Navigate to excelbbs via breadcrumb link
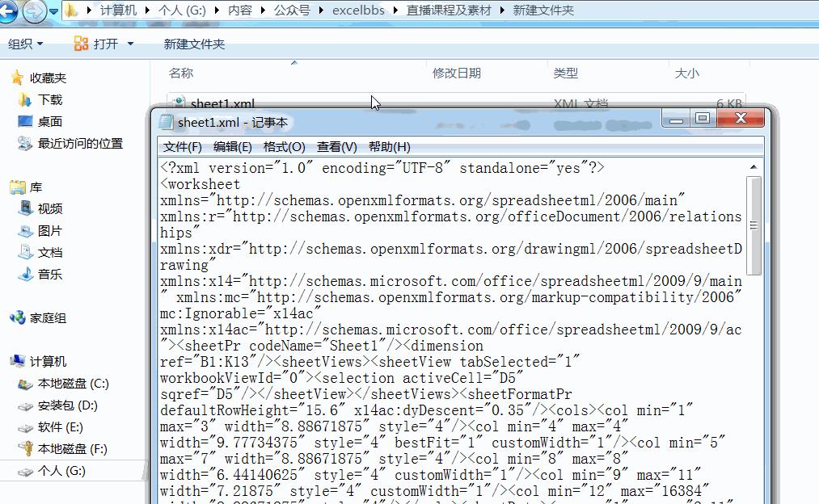 [x=358, y=10]
